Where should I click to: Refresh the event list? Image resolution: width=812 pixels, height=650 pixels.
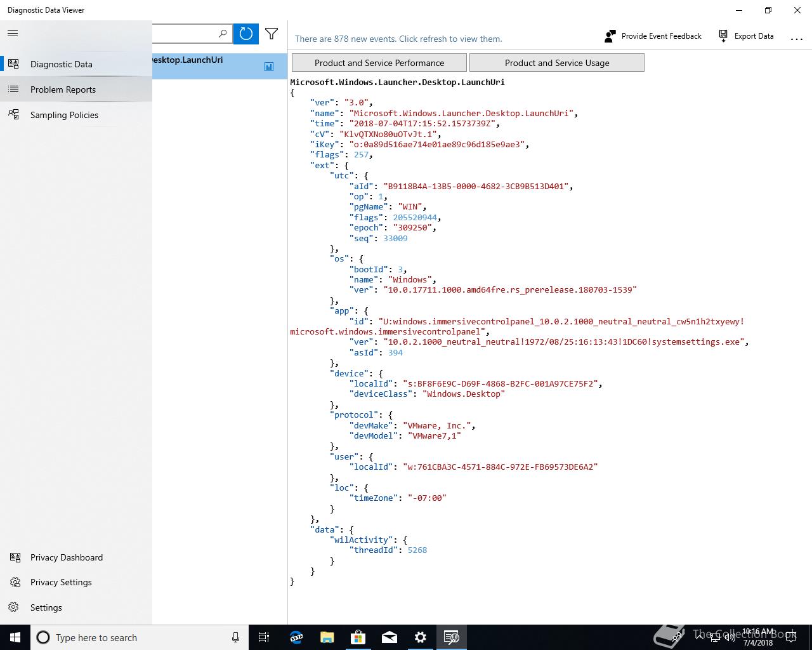(246, 34)
